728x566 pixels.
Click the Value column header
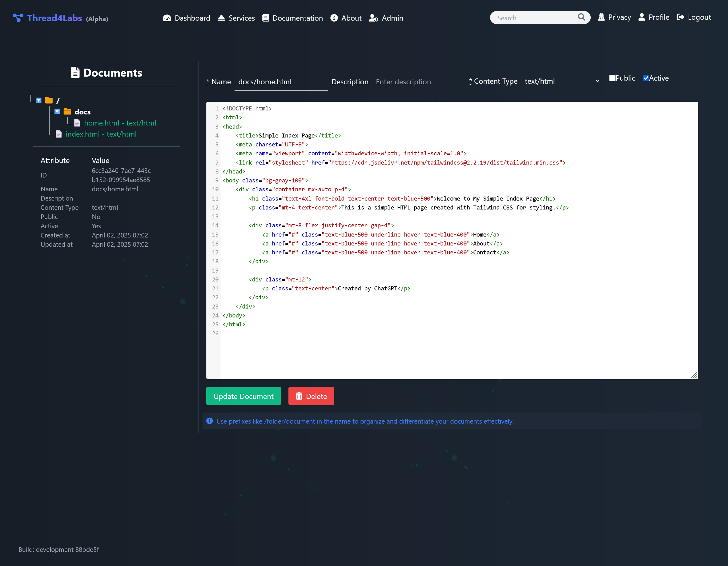tap(100, 160)
